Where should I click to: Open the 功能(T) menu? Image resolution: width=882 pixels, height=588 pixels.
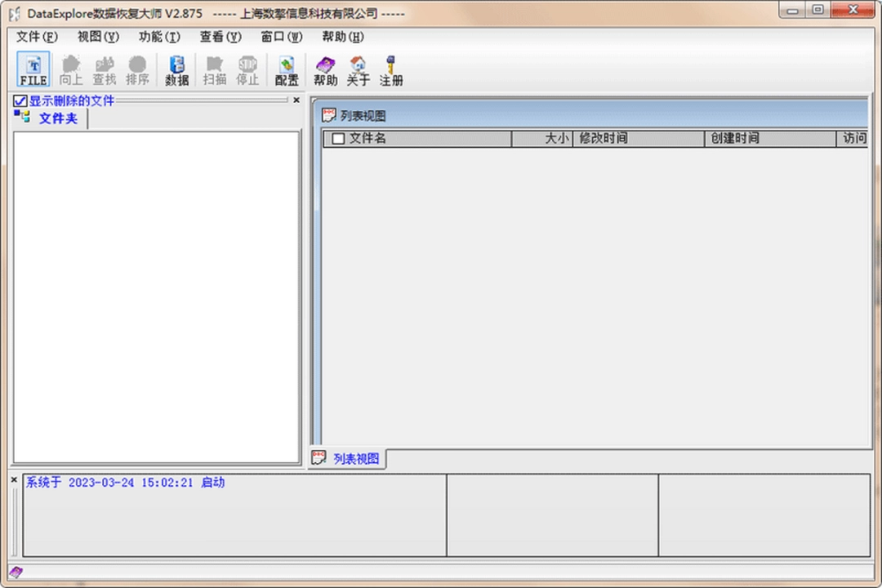point(159,37)
